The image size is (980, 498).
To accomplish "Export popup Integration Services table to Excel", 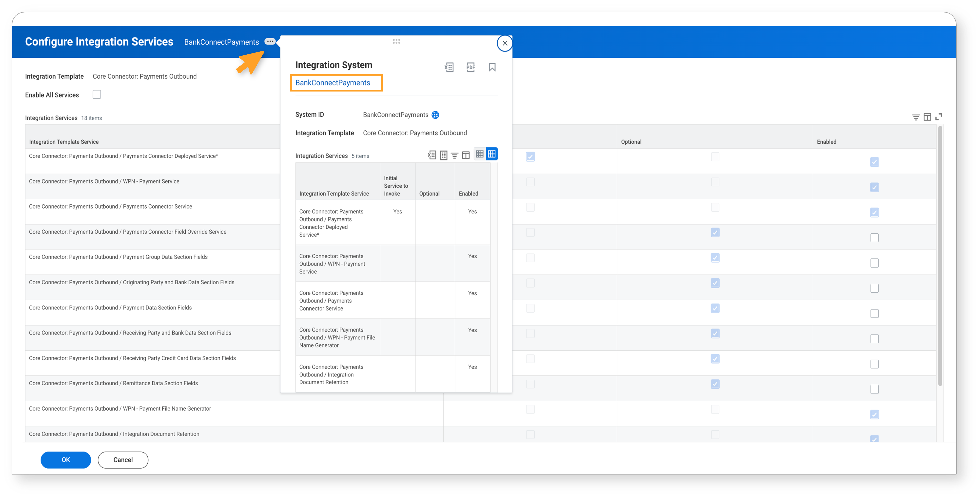I will pos(432,155).
